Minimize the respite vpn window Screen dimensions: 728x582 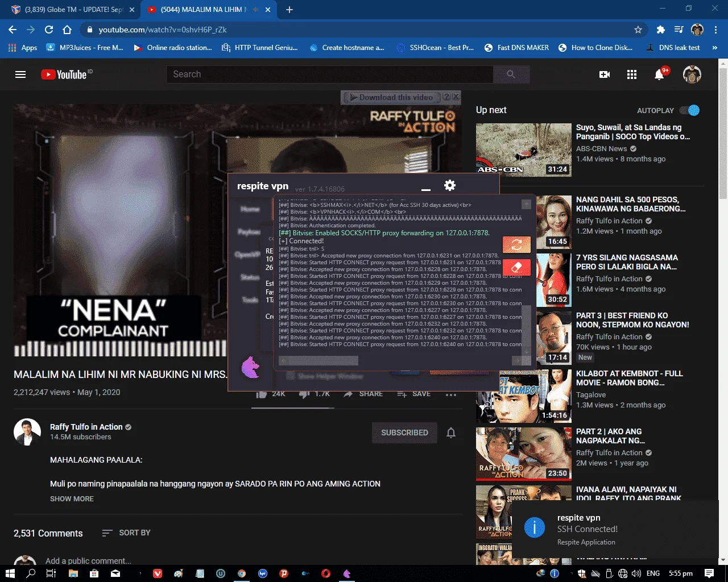point(426,189)
